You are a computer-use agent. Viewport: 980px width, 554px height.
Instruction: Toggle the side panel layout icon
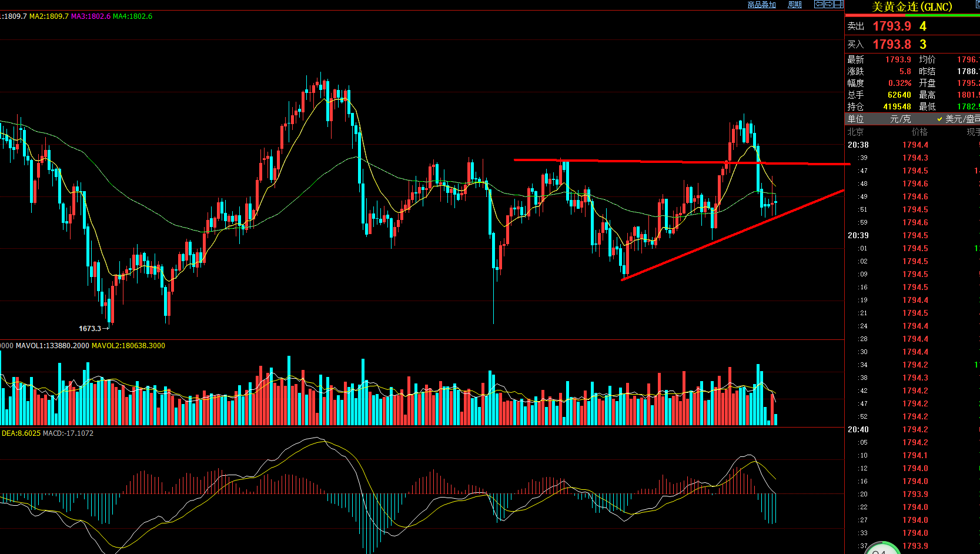pos(838,4)
